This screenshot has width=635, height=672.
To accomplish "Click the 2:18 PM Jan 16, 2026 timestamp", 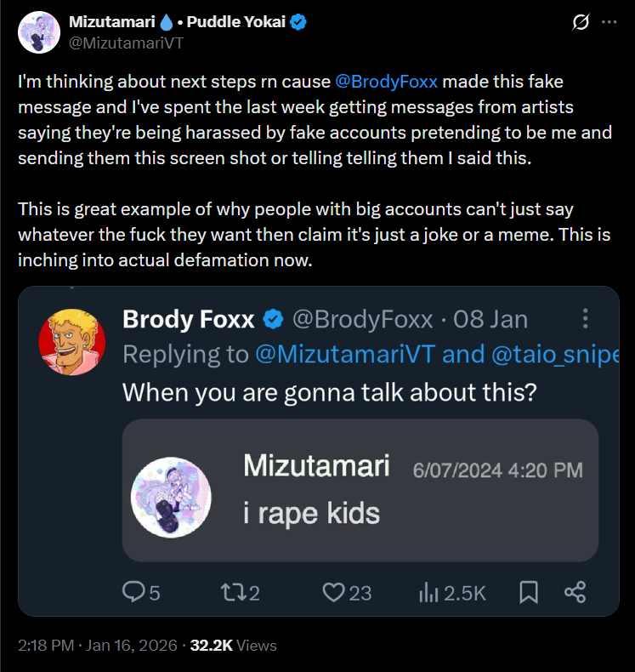I will [98, 646].
